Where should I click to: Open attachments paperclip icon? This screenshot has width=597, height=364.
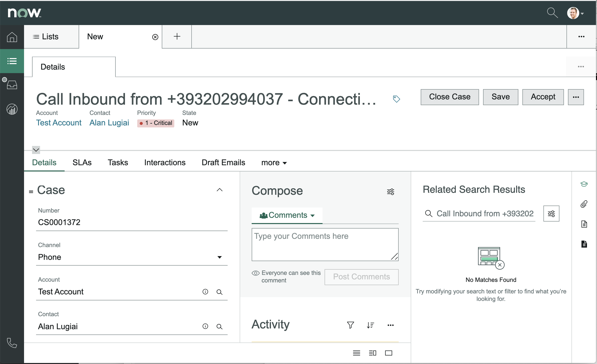pos(584,204)
